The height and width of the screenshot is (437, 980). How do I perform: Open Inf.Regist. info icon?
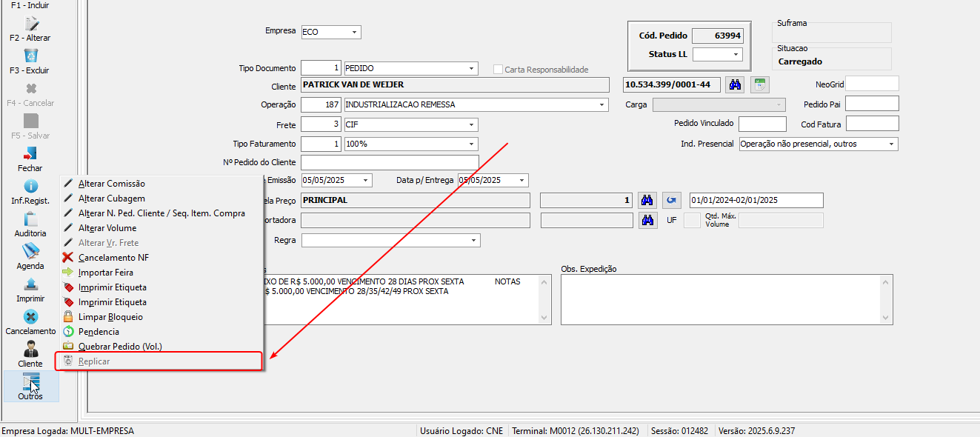coord(30,187)
